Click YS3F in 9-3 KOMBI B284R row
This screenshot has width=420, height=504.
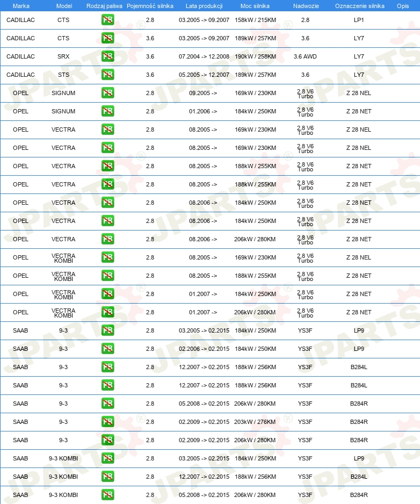[x=305, y=495]
